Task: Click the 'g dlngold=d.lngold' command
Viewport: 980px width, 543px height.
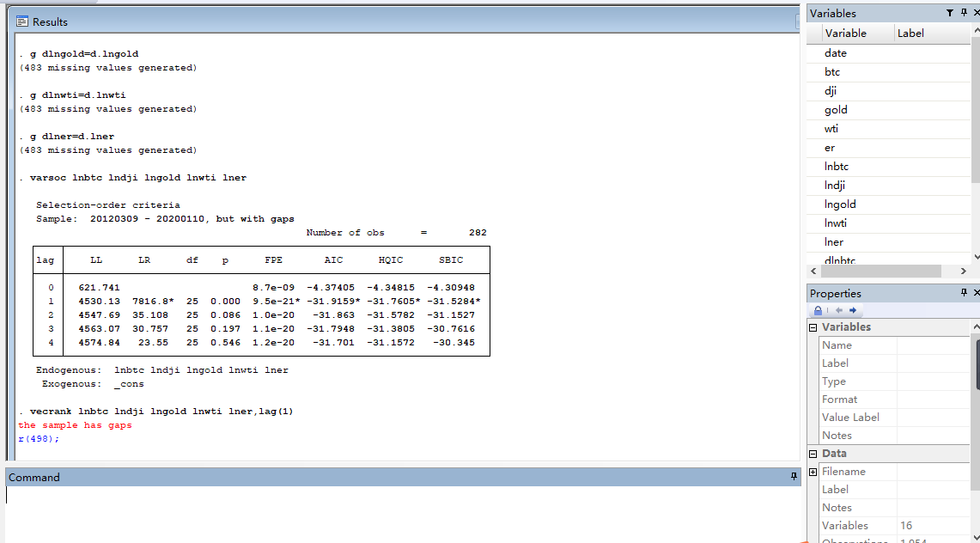Action: pos(84,54)
